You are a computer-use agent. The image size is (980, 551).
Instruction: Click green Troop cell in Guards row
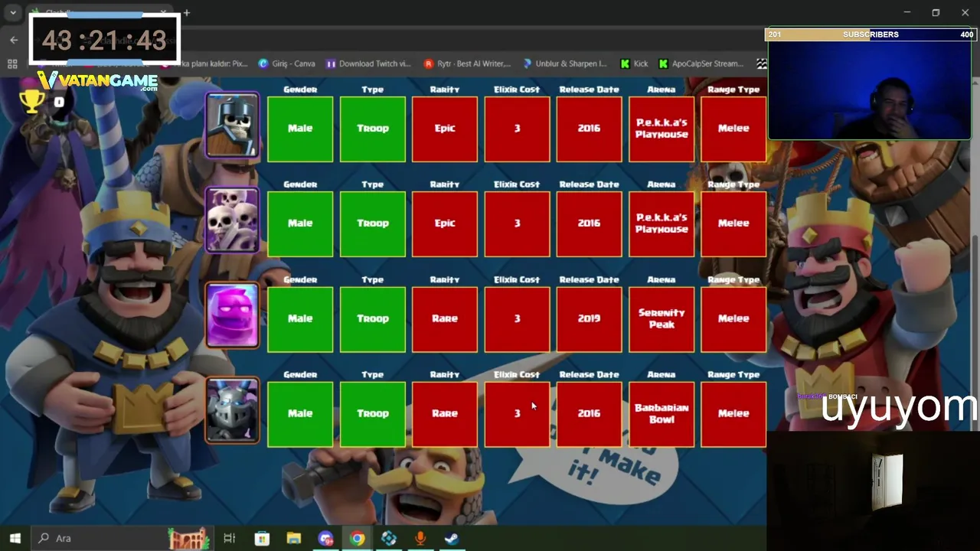point(373,129)
